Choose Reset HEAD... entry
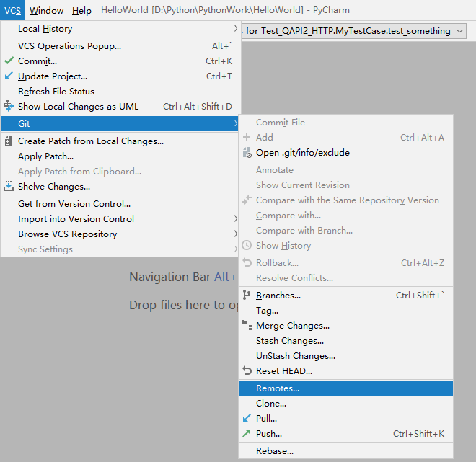 click(345, 371)
